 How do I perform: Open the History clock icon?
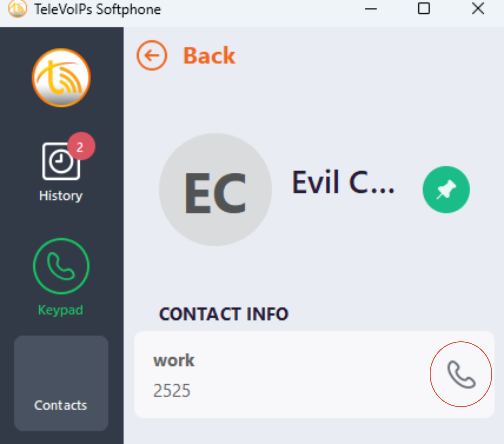click(x=61, y=161)
